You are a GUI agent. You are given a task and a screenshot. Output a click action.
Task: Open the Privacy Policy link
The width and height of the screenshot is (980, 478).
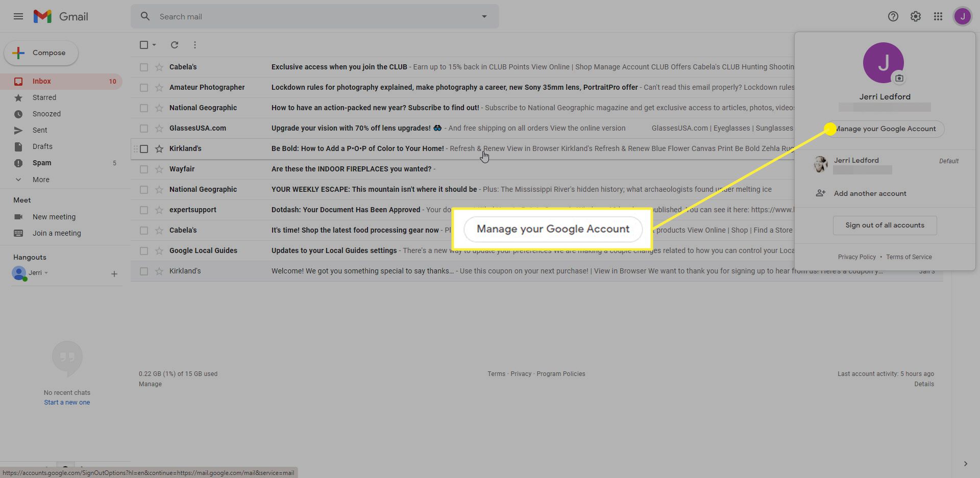[856, 257]
